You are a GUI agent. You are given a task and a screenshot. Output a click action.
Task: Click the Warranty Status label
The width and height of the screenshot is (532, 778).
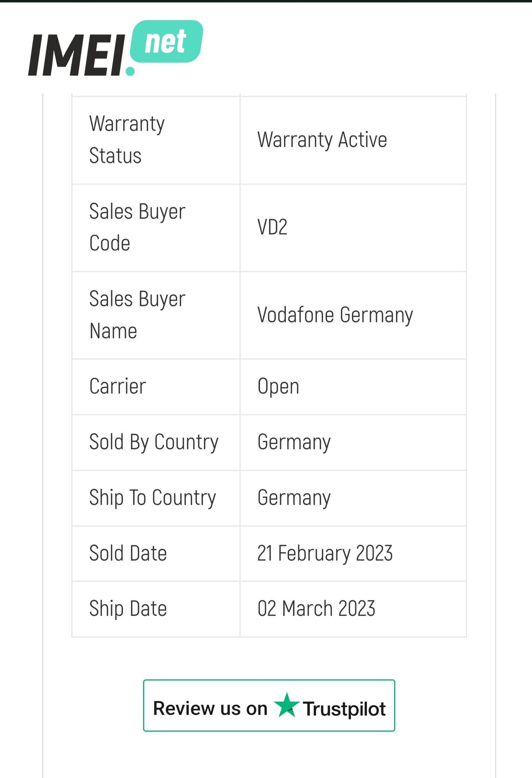127,140
